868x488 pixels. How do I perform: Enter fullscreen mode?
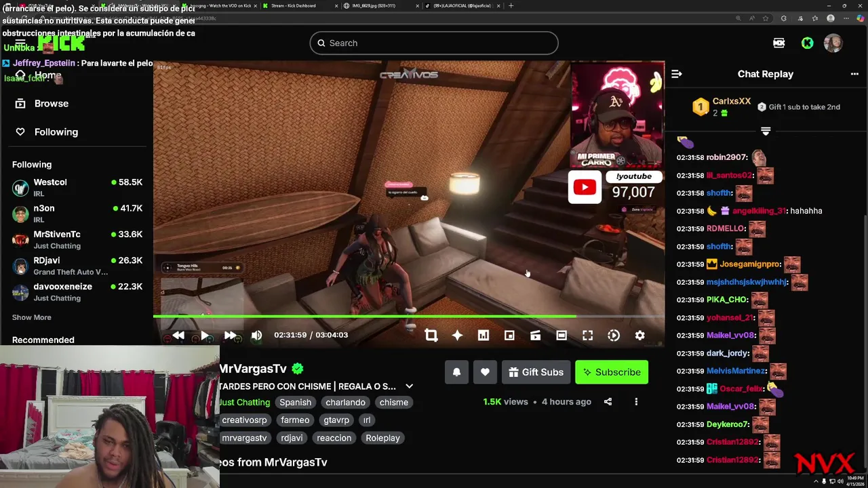pyautogui.click(x=588, y=335)
